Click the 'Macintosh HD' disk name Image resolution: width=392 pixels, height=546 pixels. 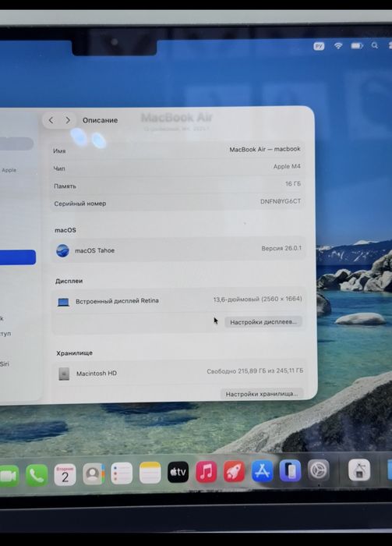coord(97,374)
